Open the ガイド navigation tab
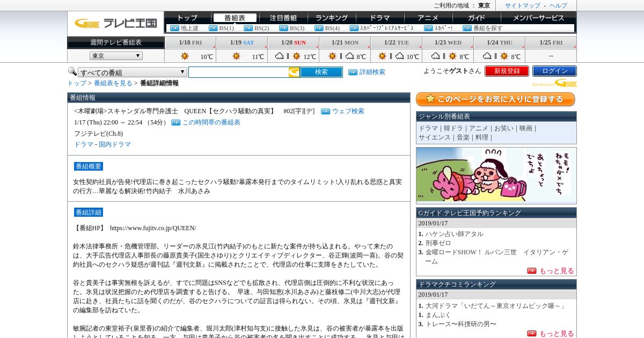Screen dimensions: 644x338 [476, 18]
